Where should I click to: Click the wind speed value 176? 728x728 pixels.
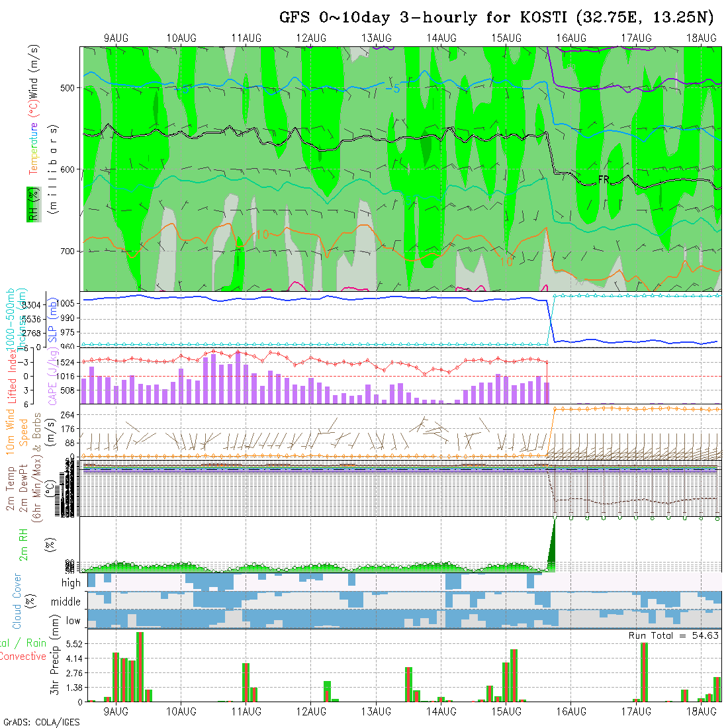pos(68,429)
